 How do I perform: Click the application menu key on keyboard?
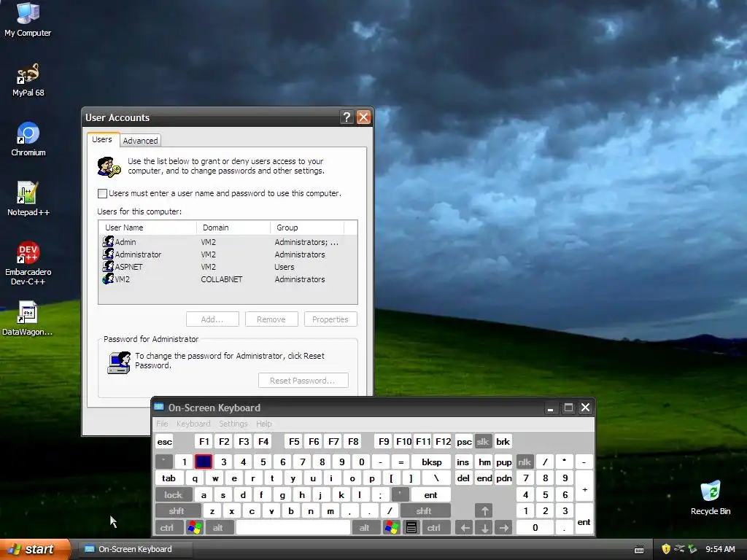[411, 528]
